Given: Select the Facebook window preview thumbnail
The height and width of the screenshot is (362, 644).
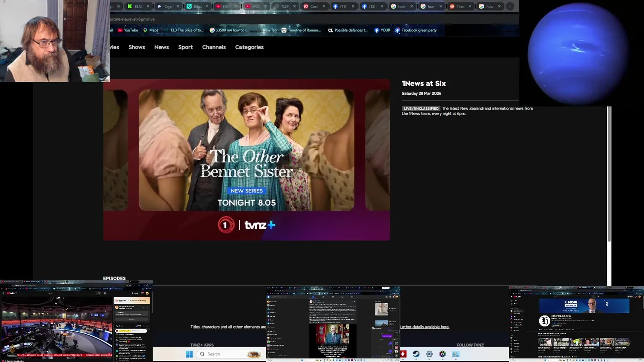Looking at the screenshot, I should [x=334, y=324].
